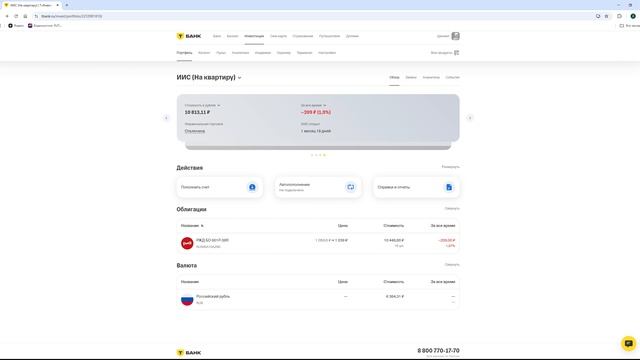The height and width of the screenshot is (360, 640).
Task: Select the События portfolio tab
Action: [452, 77]
